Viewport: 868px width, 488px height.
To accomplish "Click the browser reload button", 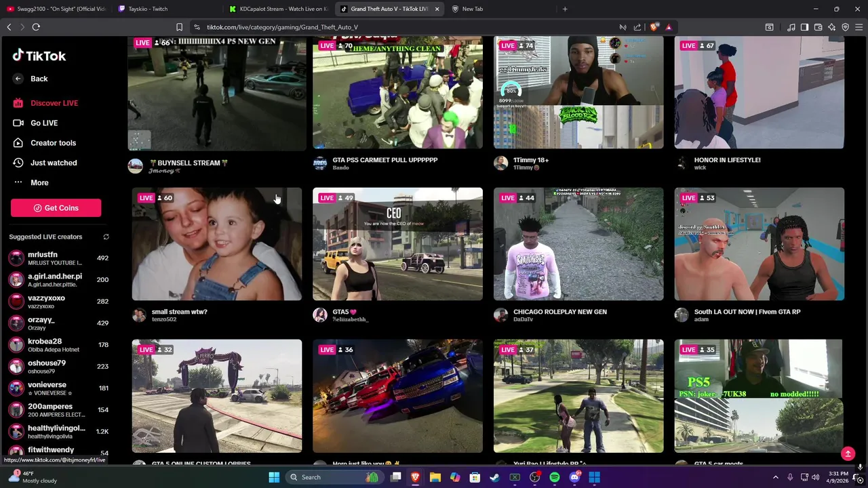I will pos(36,27).
